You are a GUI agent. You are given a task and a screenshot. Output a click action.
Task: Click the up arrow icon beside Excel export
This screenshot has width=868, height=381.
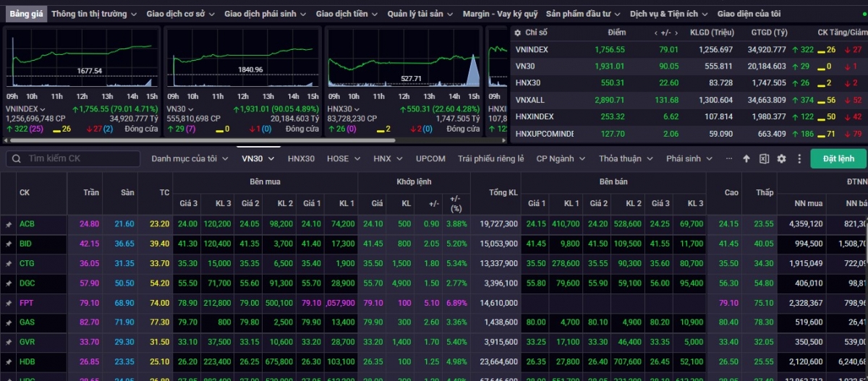coord(746,159)
